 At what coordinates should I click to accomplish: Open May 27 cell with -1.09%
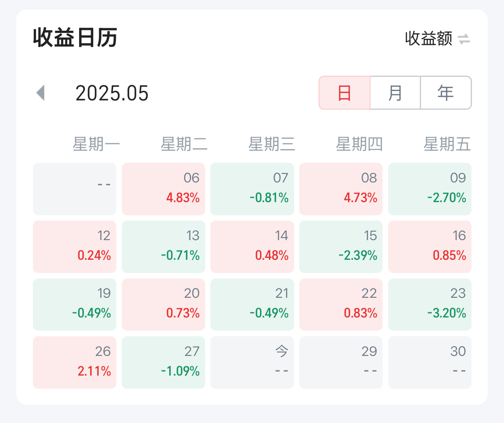click(x=164, y=363)
